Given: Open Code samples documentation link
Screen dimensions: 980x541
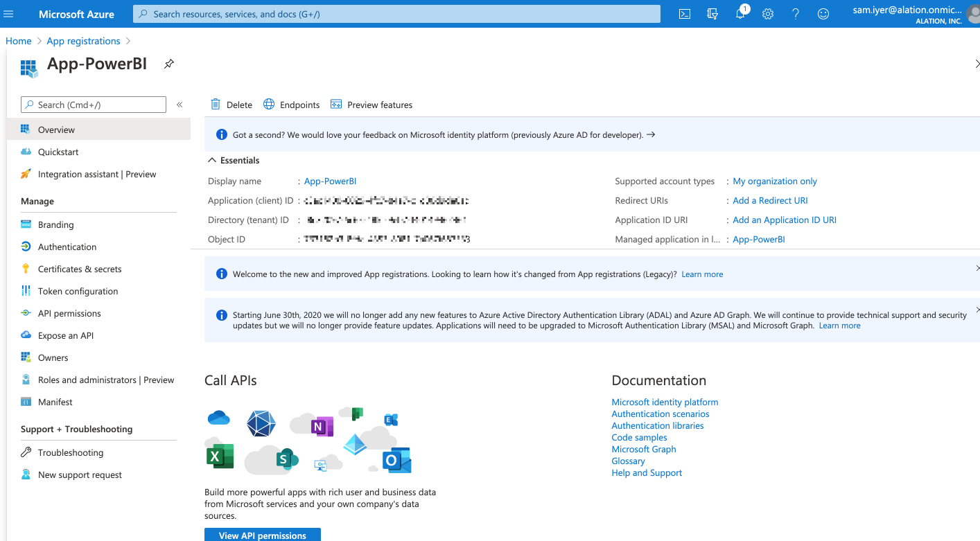Looking at the screenshot, I should click(x=640, y=437).
